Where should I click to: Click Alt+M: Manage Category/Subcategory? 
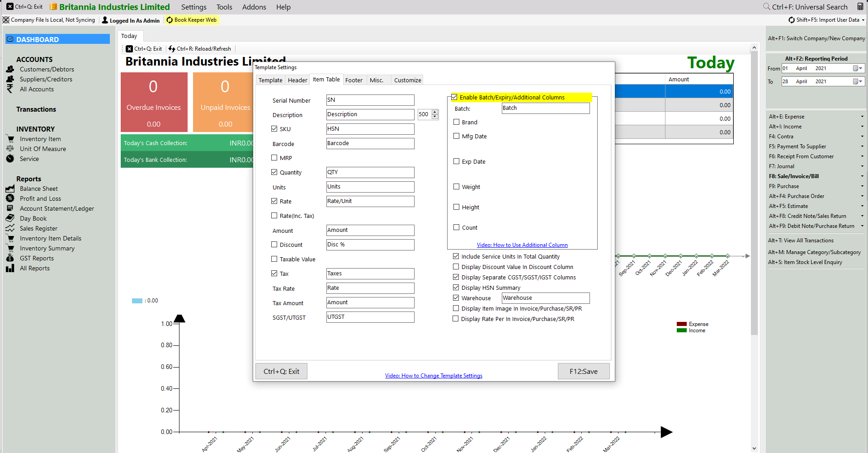point(814,252)
